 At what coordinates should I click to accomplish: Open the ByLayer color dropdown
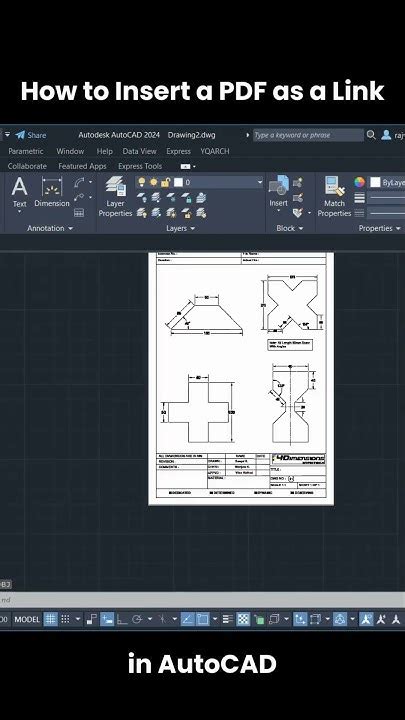[x=388, y=182]
